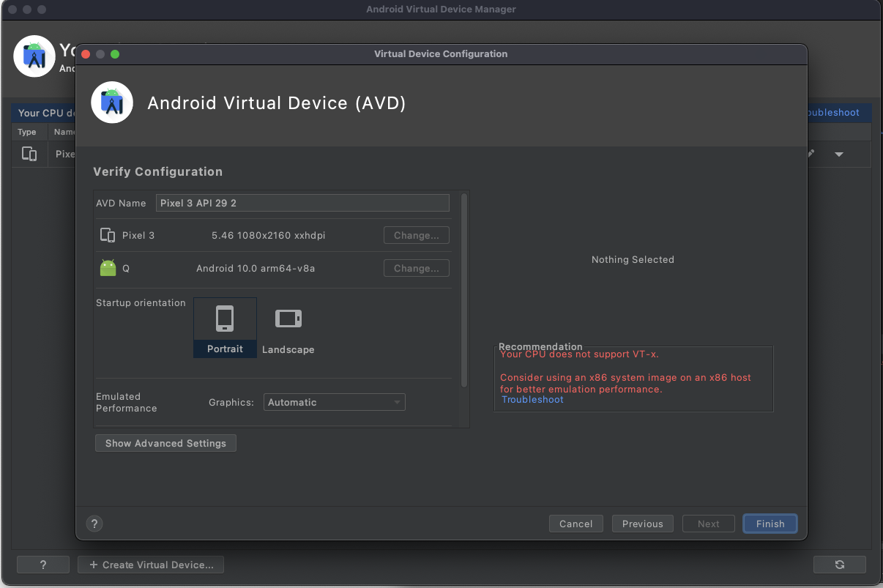This screenshot has height=588, width=883.
Task: Go back with Previous button
Action: (x=643, y=524)
